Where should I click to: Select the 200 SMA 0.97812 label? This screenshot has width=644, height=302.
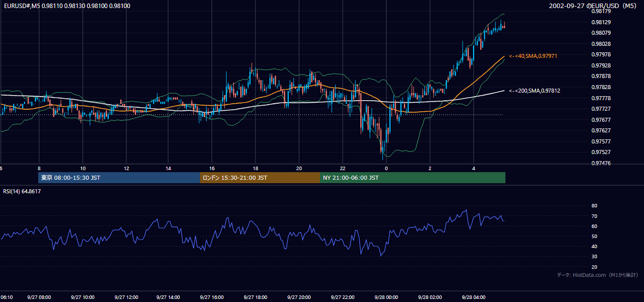[535, 91]
